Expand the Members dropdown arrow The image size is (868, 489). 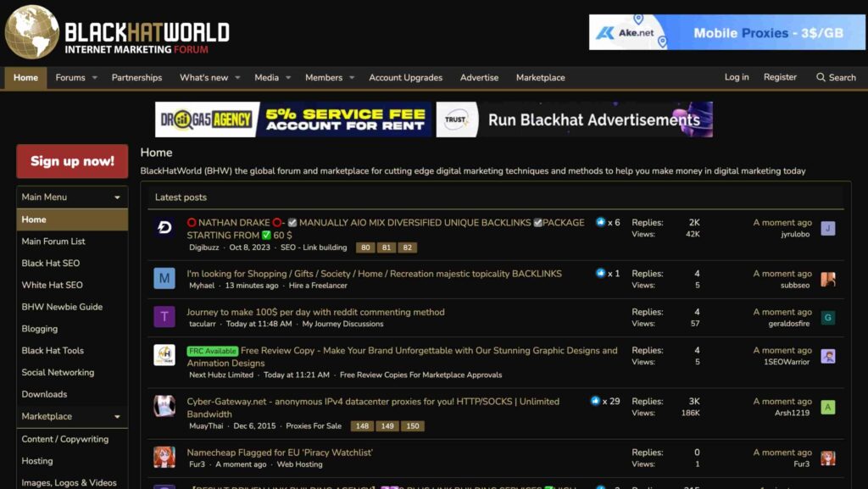point(352,78)
